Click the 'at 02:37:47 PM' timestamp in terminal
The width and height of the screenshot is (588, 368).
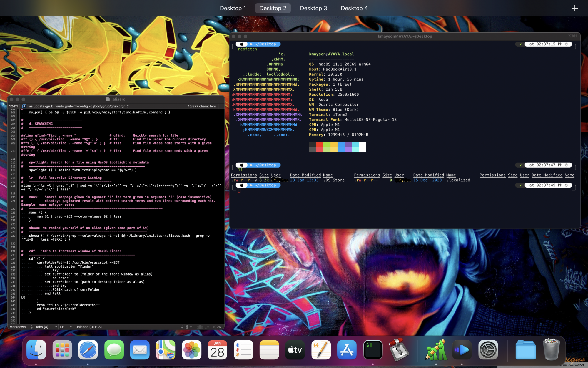pyautogui.click(x=546, y=165)
